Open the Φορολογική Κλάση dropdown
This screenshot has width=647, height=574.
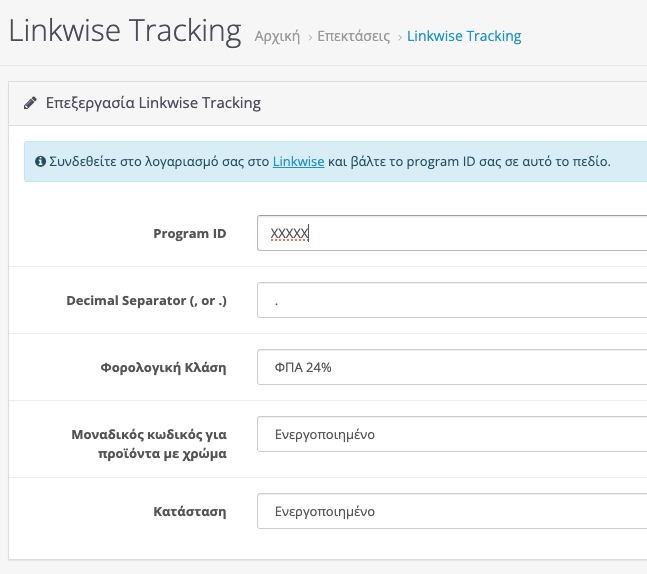pyautogui.click(x=452, y=367)
